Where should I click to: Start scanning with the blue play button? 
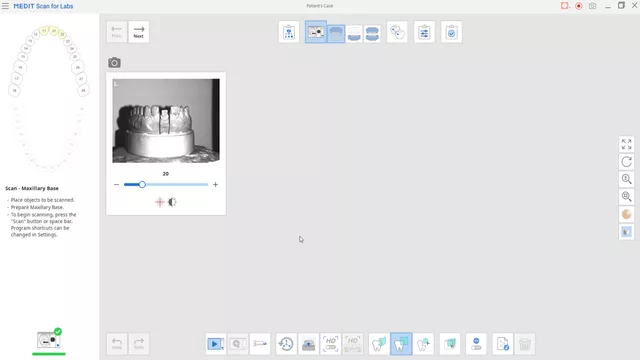point(214,344)
